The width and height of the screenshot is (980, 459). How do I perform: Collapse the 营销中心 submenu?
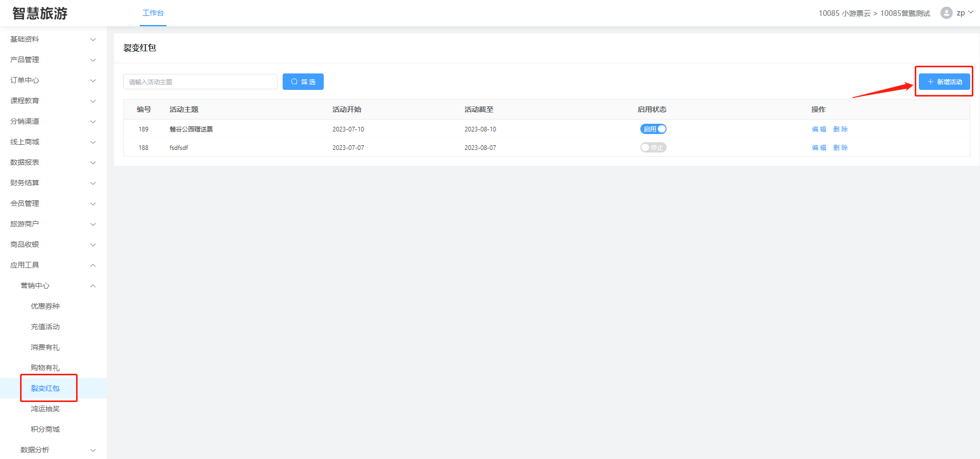(x=58, y=285)
